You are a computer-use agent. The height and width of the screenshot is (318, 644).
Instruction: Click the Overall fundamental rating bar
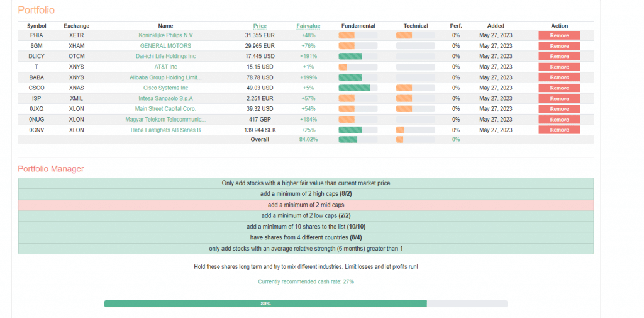358,139
